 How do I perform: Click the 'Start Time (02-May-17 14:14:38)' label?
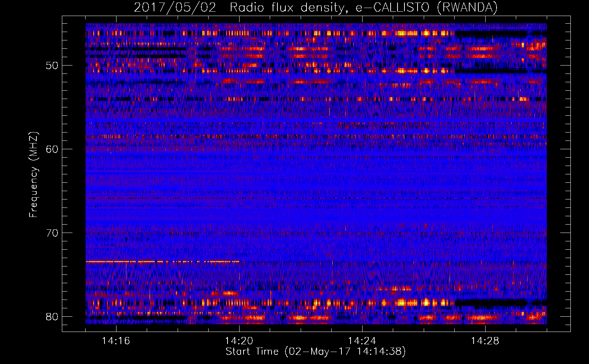(316, 352)
